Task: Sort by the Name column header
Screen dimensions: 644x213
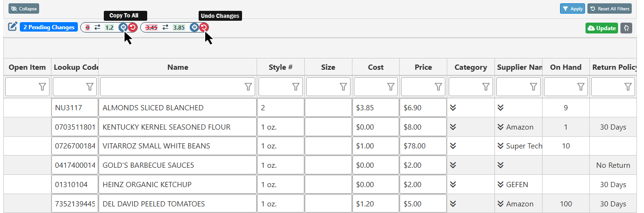Action: click(177, 67)
